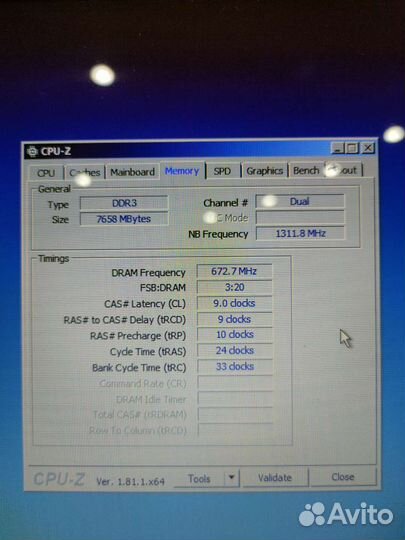
Task: Click the Cycle Time (tRAS) label
Action: [x=148, y=352]
